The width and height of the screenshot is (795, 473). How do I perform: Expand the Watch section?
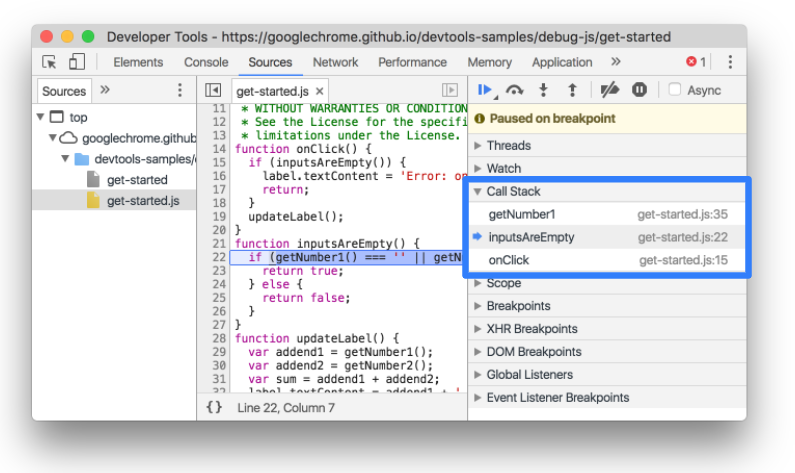(x=606, y=168)
